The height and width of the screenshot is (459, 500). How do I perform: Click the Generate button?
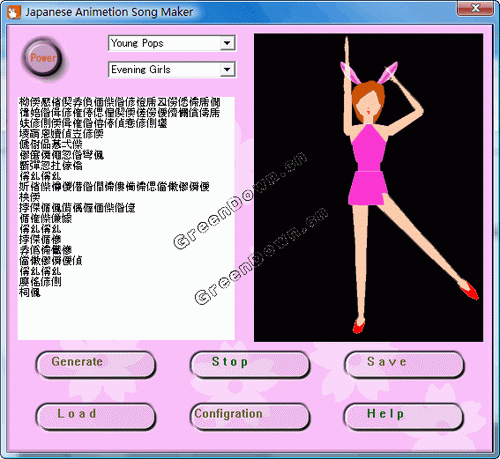tap(96, 365)
